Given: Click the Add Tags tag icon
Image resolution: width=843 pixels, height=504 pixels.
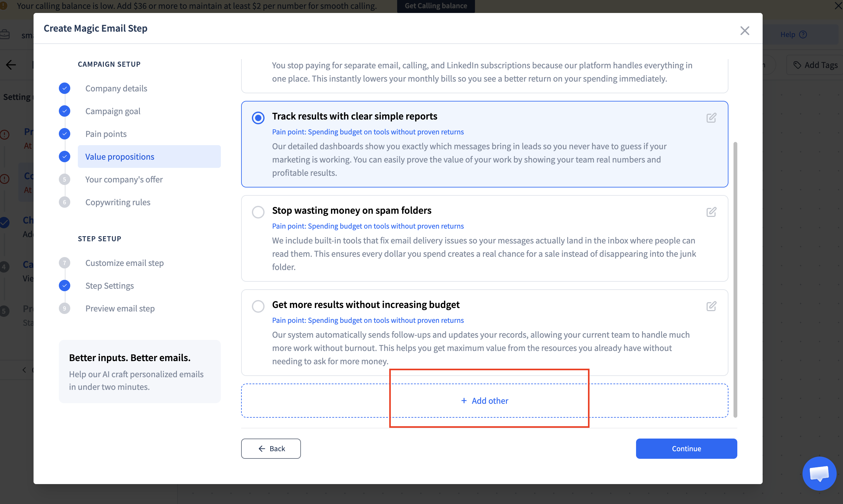Looking at the screenshot, I should (x=797, y=65).
